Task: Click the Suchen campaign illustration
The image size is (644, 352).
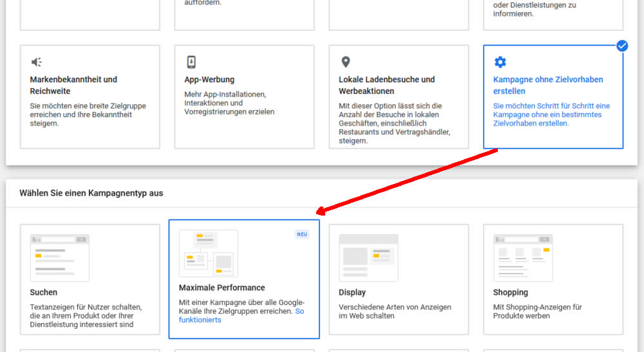Action: point(59,257)
